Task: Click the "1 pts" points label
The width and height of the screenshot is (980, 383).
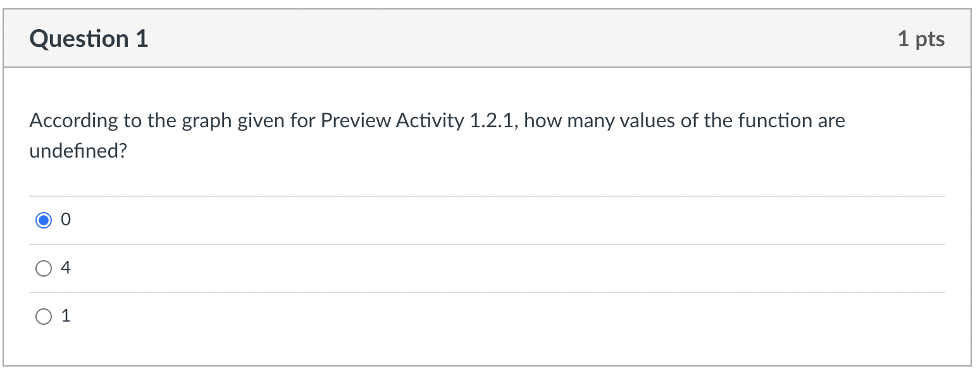Action: (x=921, y=39)
